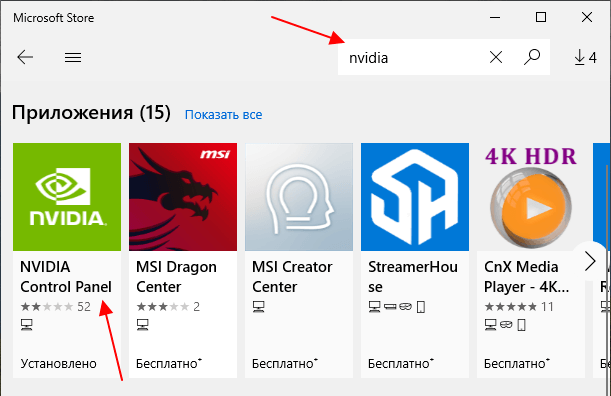Image resolution: width=611 pixels, height=396 pixels.
Task: Select 'MSI Creator Center' title text
Action: click(292, 277)
